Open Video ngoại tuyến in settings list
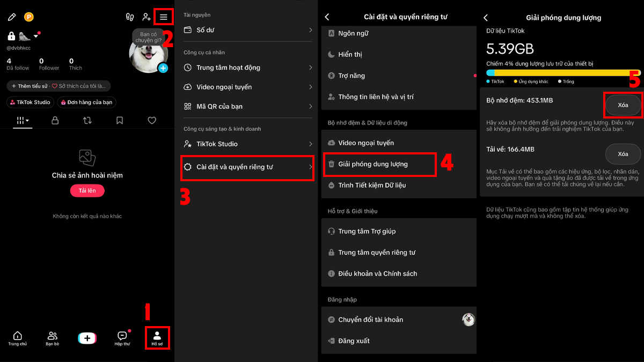Viewport: 644px width, 362px height. [399, 143]
